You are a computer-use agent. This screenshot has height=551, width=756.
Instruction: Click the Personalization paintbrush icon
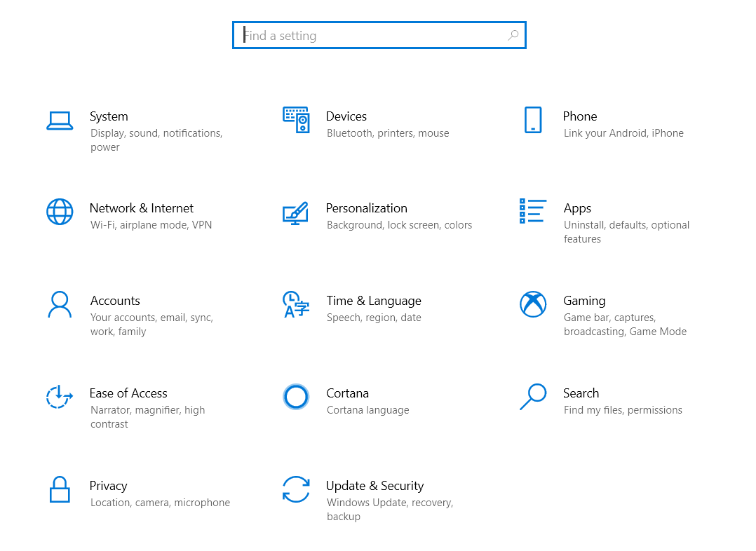[x=295, y=213]
